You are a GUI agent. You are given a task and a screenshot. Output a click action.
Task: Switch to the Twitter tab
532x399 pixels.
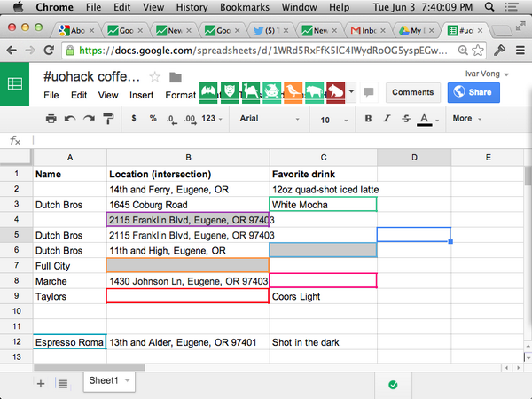270,31
